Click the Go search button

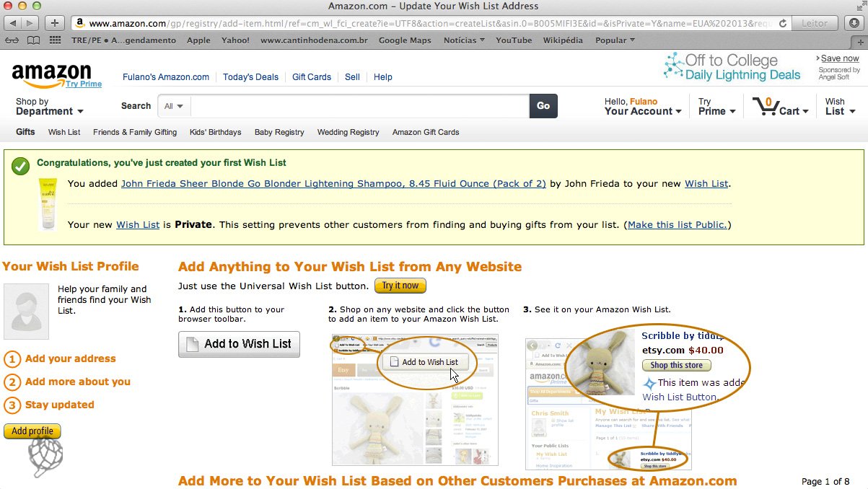(543, 105)
